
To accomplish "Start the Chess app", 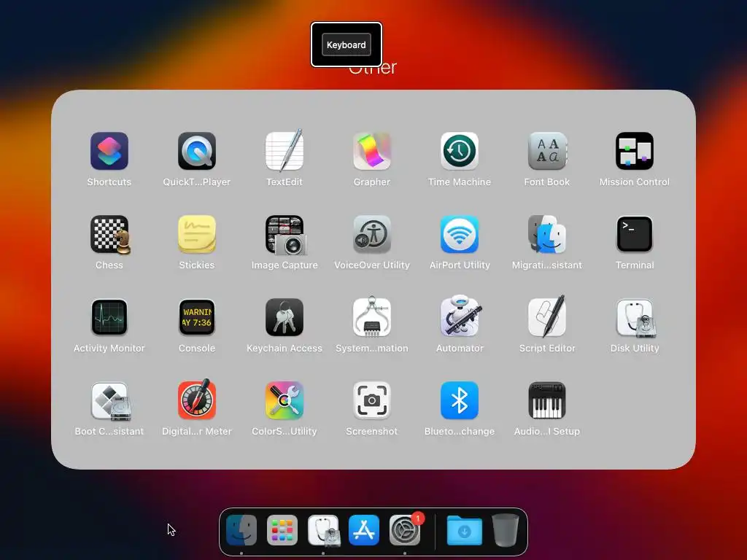I will pos(109,234).
